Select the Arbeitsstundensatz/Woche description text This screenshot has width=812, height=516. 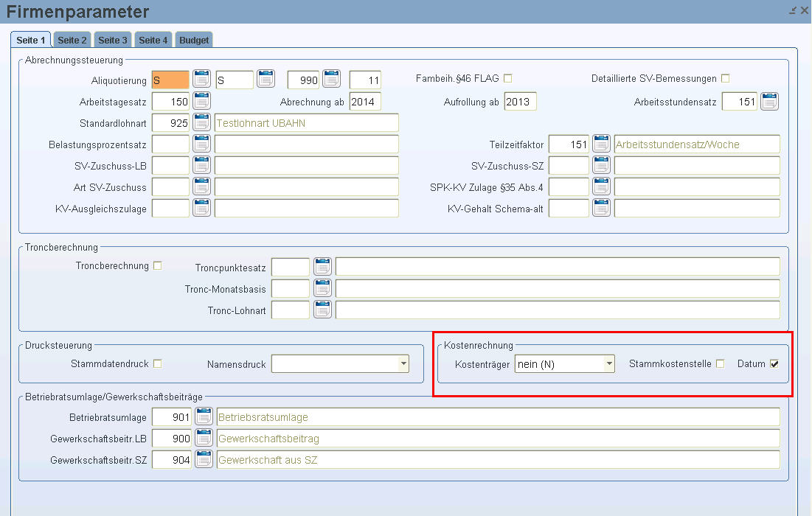(x=677, y=144)
